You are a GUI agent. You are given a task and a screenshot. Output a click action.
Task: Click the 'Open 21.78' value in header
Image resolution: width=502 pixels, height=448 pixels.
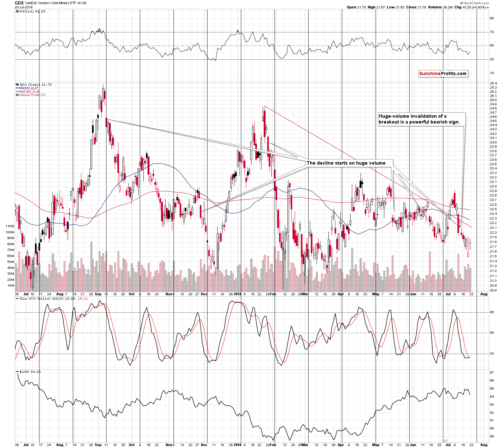[x=356, y=7]
